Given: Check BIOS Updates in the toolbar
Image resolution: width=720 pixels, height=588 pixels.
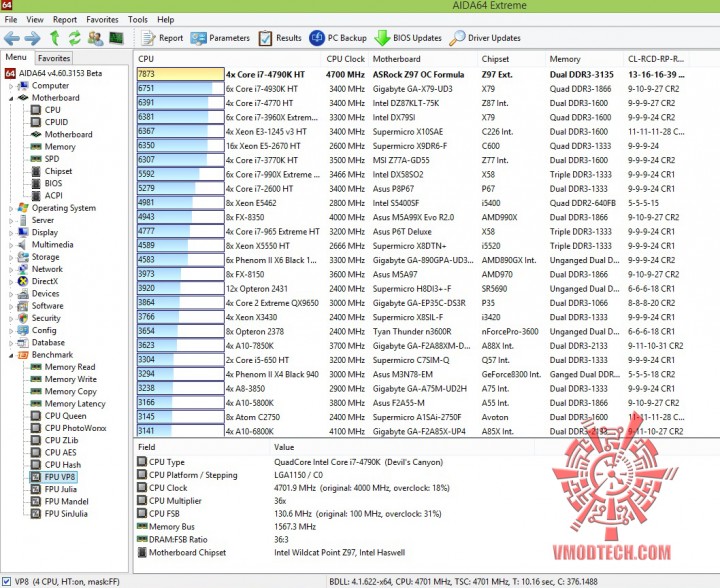Looking at the screenshot, I should 408,38.
